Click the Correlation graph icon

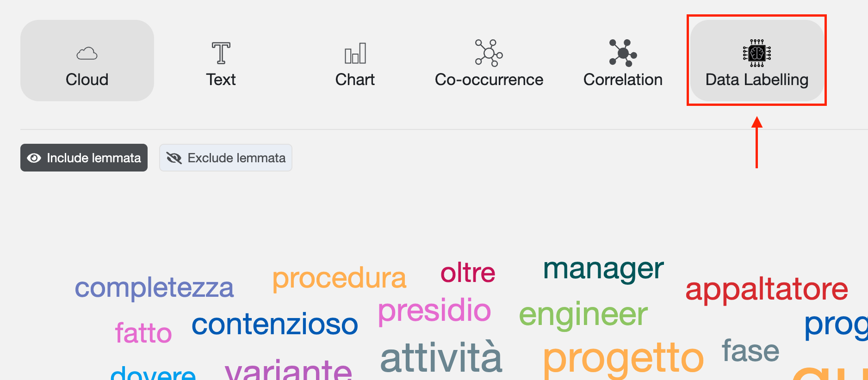623,53
